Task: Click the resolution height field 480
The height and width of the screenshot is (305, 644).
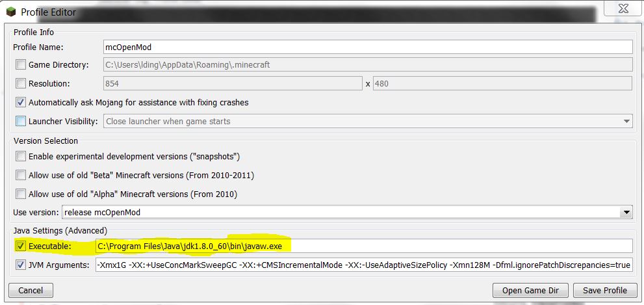Action: (x=502, y=83)
